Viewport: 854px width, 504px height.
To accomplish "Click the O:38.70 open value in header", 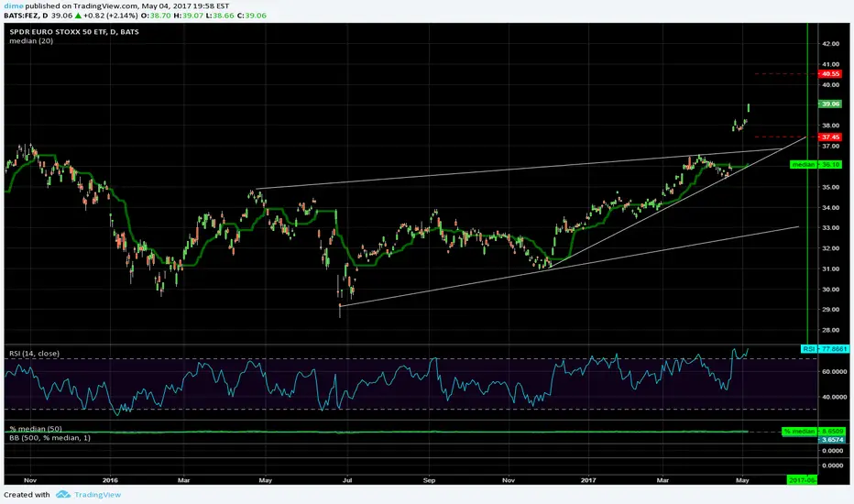I will [157, 16].
